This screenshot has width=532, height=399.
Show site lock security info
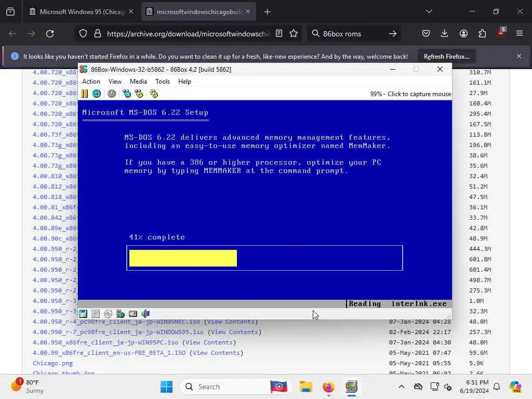coord(98,34)
